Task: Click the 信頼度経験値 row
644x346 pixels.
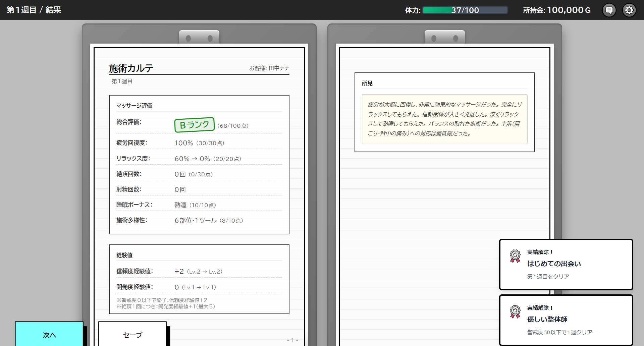Action: [x=199, y=271]
